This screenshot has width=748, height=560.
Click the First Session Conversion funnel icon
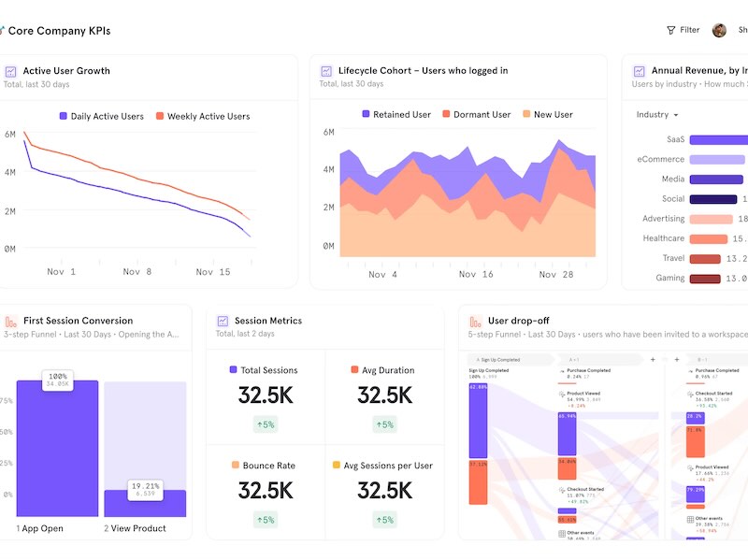click(7, 321)
